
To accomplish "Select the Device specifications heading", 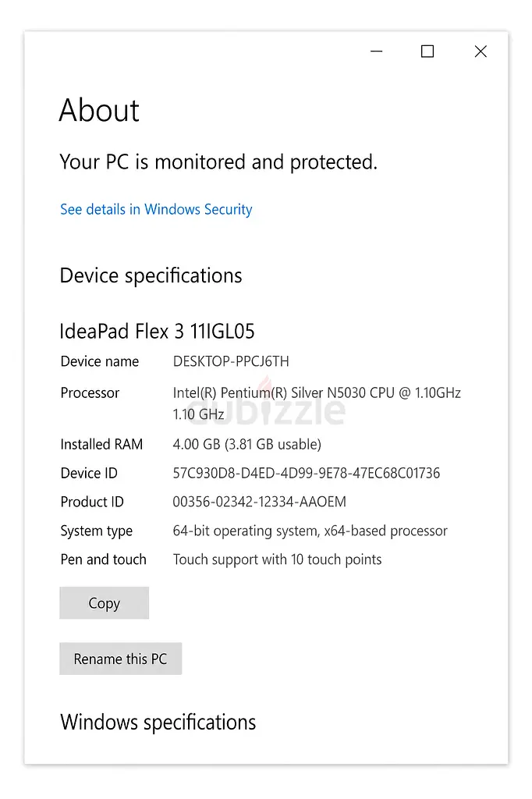I will tap(151, 275).
